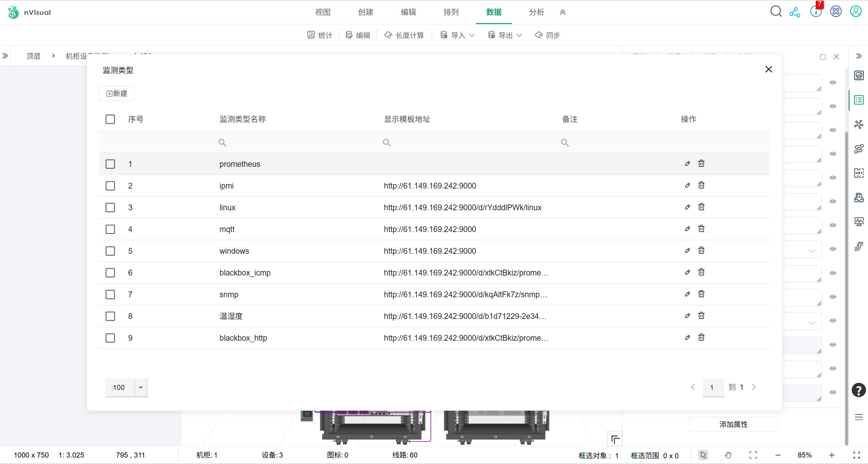Open the 视图 menu tab
This screenshot has height=464, width=868.
(323, 12)
